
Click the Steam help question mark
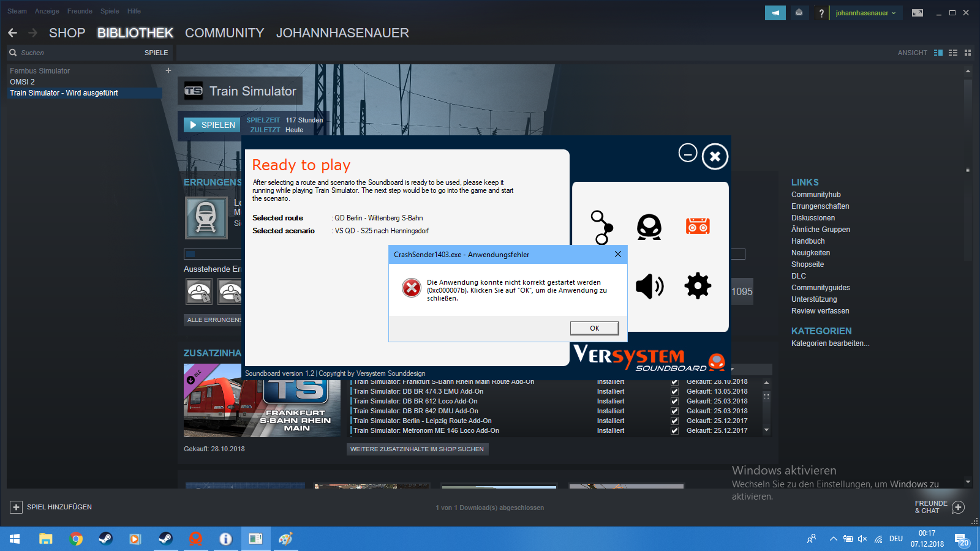(821, 13)
